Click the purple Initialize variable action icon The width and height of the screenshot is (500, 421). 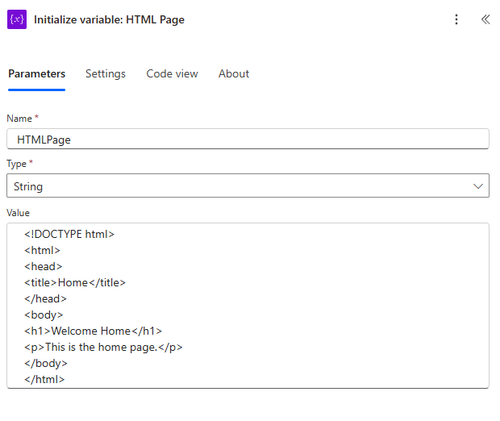[17, 19]
